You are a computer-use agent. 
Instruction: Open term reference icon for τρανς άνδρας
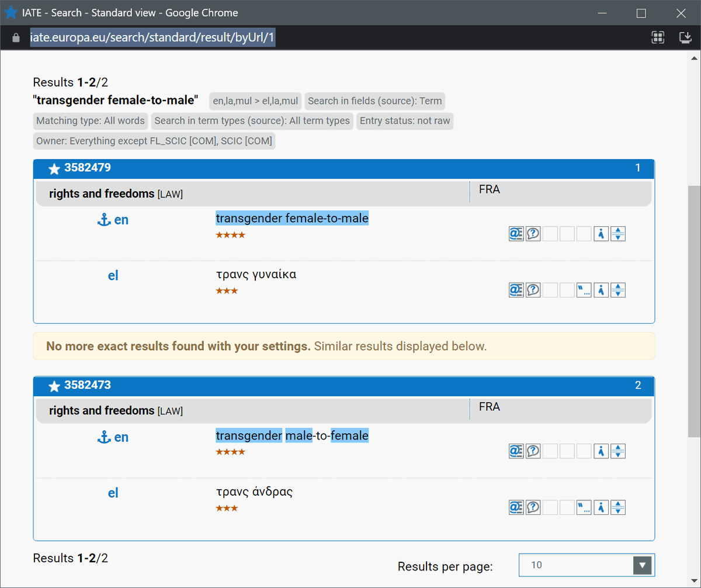(x=516, y=507)
